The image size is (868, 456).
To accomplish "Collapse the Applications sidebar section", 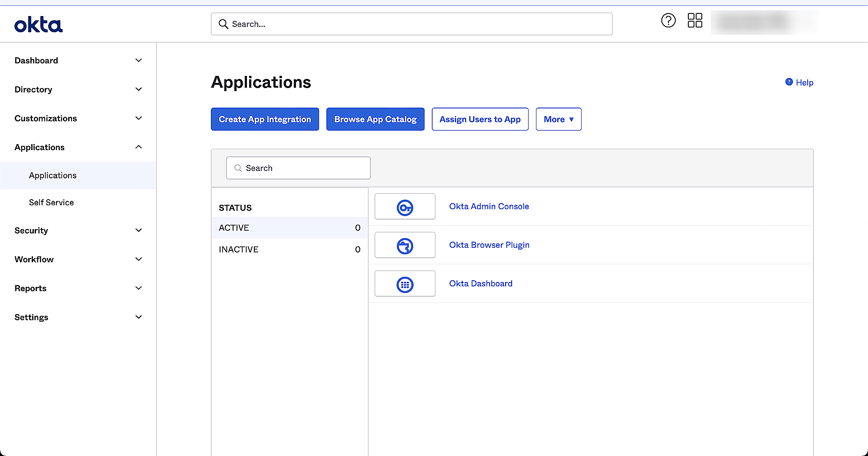I will (x=138, y=147).
